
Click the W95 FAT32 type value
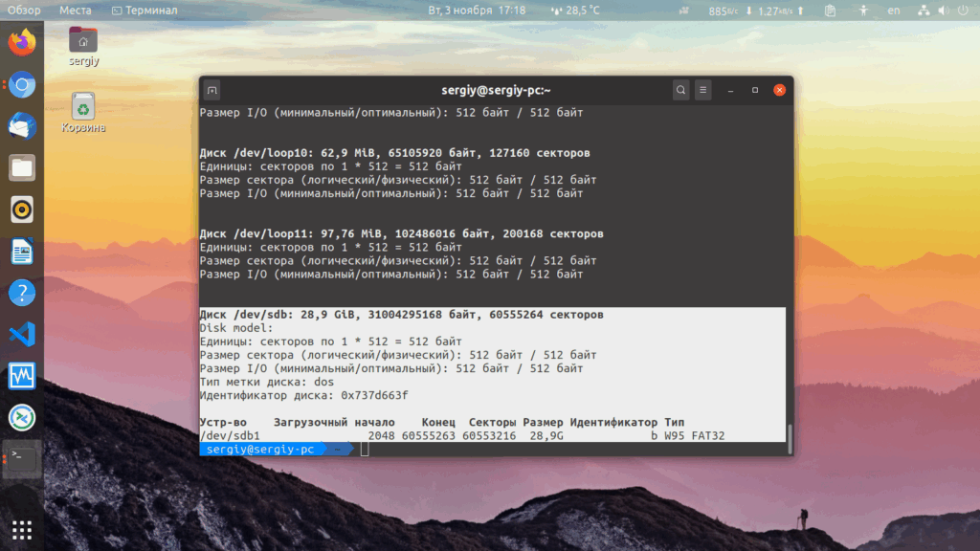(695, 435)
